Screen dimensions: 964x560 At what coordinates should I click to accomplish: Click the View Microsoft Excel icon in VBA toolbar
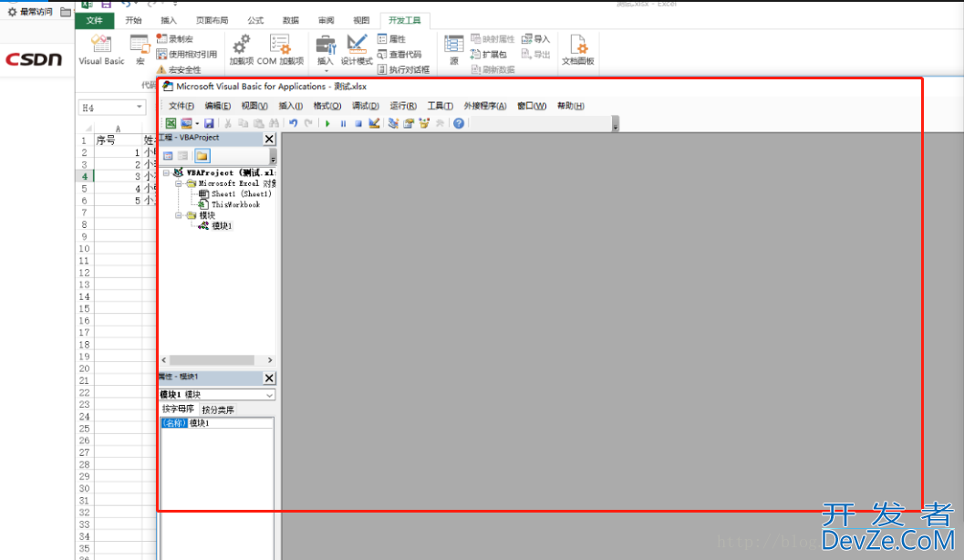pyautogui.click(x=171, y=123)
